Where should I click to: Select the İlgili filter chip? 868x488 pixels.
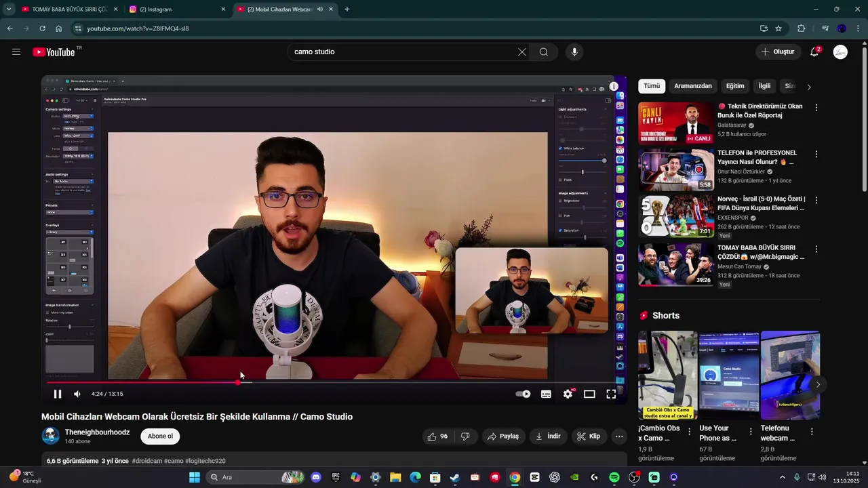[765, 86]
